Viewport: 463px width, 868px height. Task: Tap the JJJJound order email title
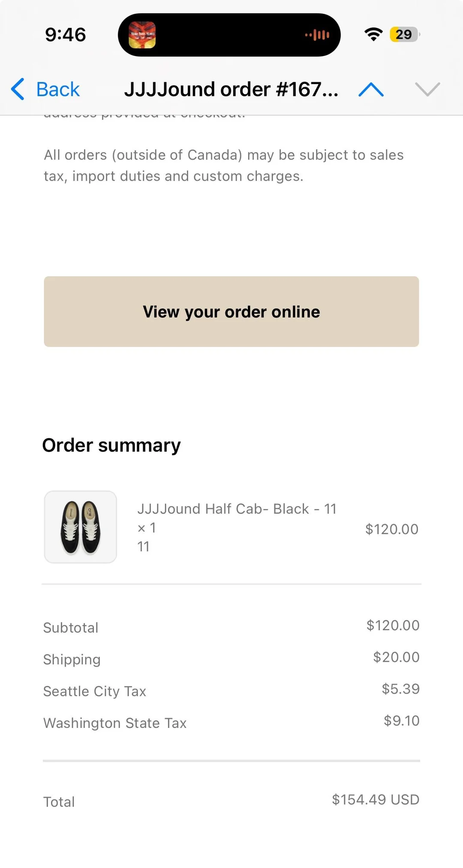tap(231, 89)
